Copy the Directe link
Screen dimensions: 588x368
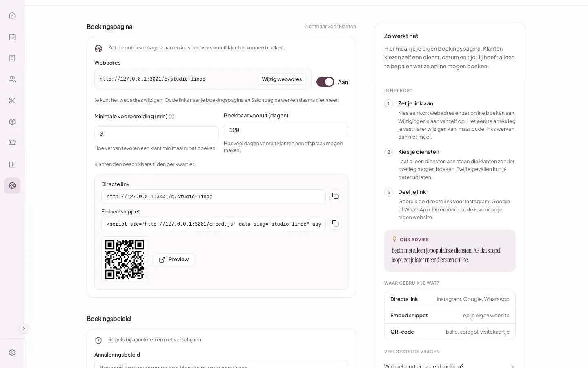point(335,196)
